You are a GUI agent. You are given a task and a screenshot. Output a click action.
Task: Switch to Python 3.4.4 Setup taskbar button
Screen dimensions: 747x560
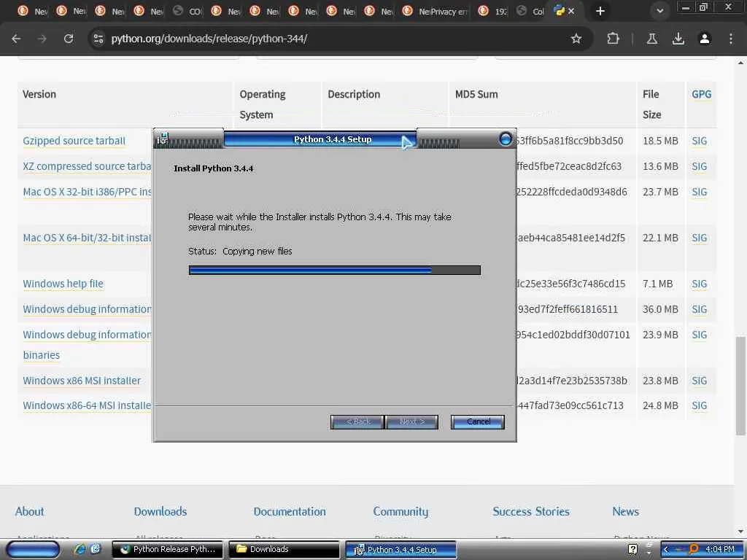[400, 550]
